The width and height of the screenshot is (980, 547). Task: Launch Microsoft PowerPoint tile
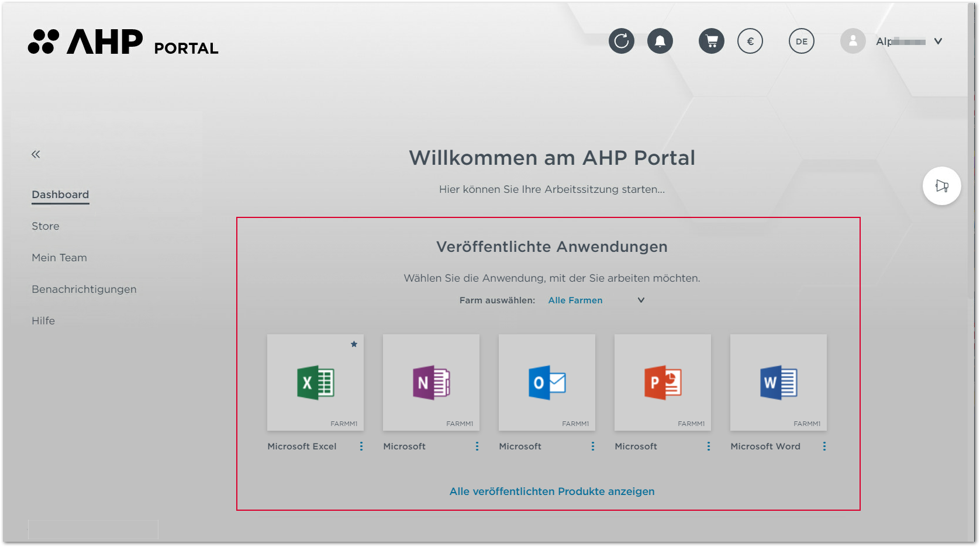click(663, 382)
